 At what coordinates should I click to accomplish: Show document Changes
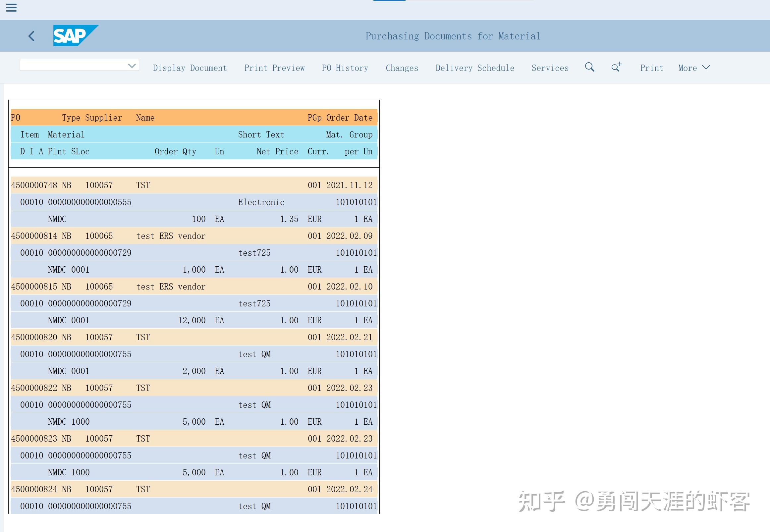[x=402, y=68]
